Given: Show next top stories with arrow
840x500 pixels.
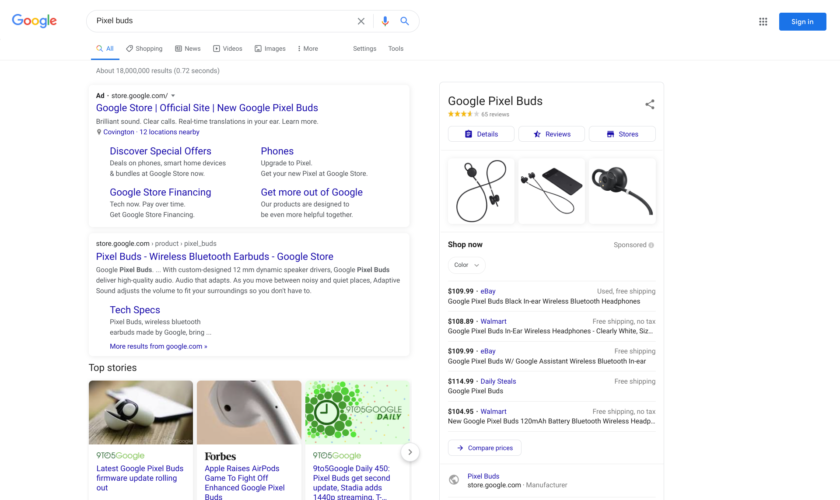Looking at the screenshot, I should coord(410,452).
